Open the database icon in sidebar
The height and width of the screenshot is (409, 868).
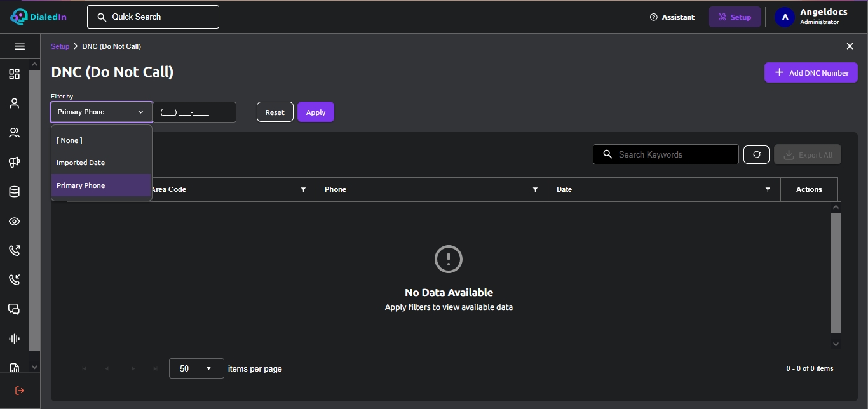(x=14, y=192)
